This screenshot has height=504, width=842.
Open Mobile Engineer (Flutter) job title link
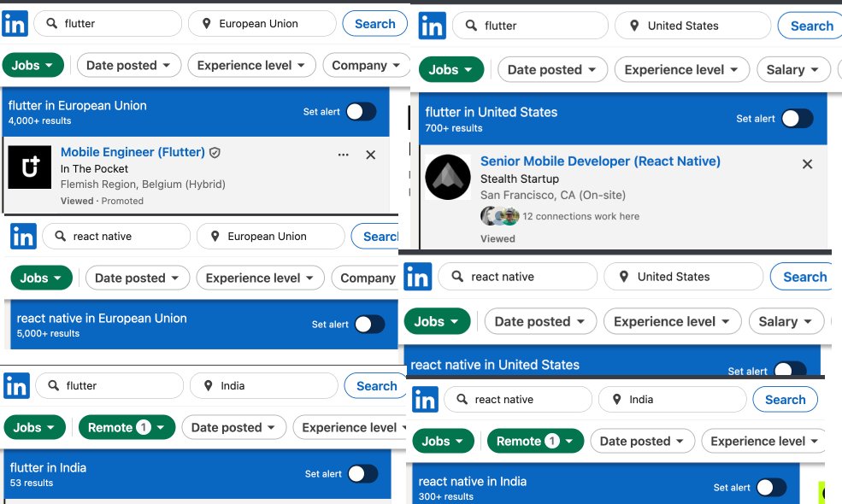click(132, 152)
